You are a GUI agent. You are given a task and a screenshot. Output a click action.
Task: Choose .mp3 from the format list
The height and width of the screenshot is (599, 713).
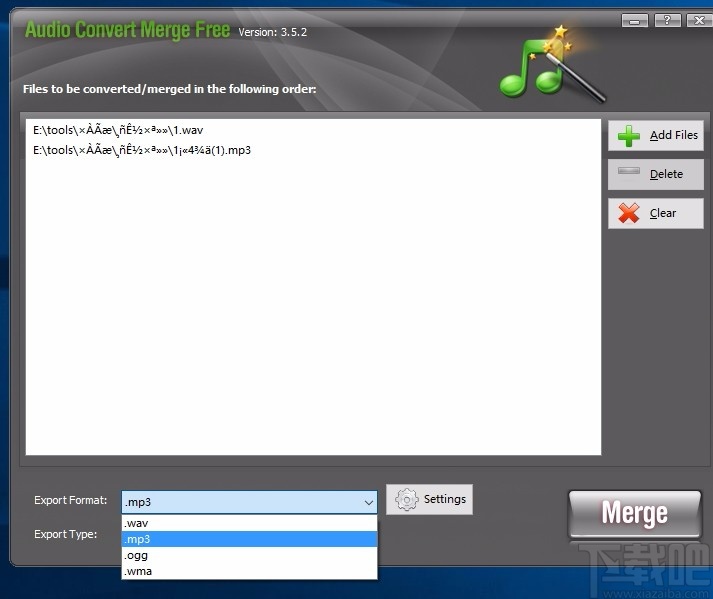(x=249, y=539)
